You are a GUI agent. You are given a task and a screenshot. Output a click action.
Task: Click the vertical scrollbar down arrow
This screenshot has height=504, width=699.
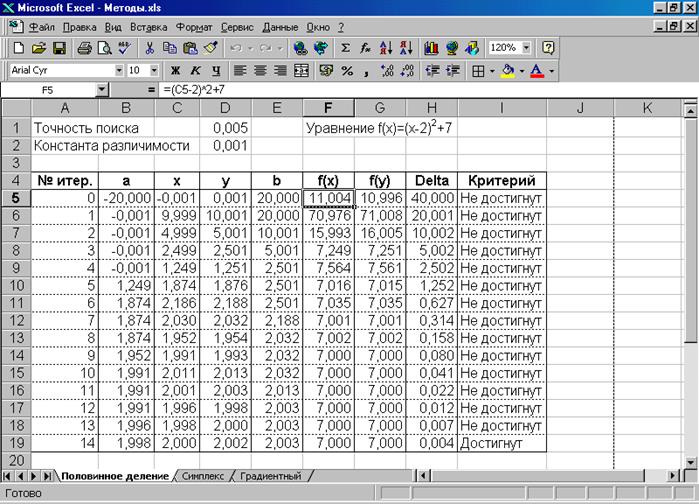[x=691, y=463]
